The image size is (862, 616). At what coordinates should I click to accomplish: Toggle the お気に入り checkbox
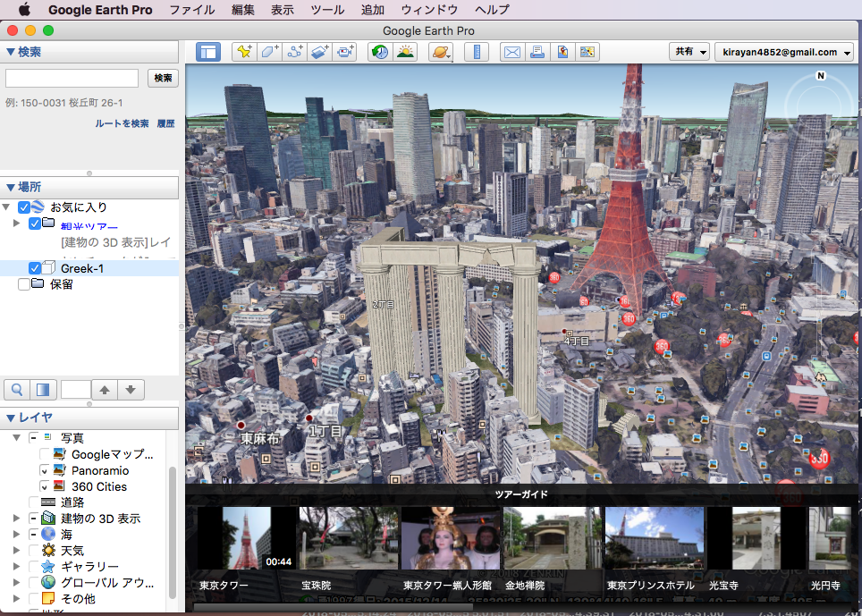point(23,207)
